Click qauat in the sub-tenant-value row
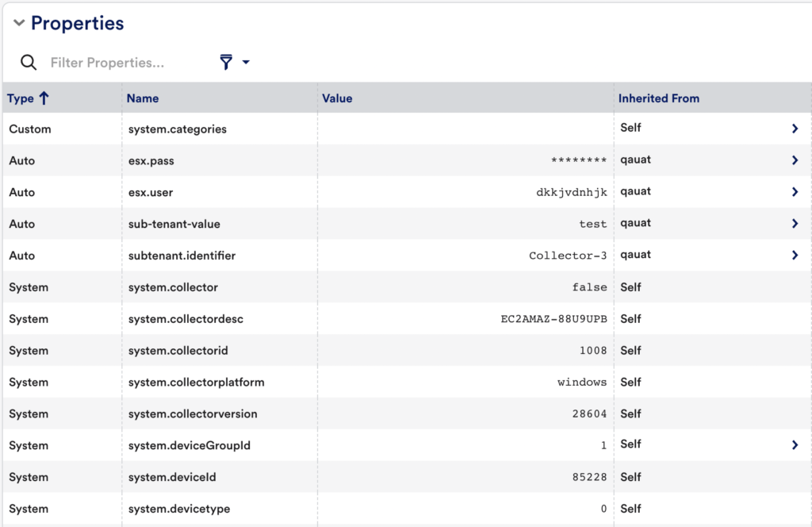Viewport: 812px width, 527px height. coord(636,223)
